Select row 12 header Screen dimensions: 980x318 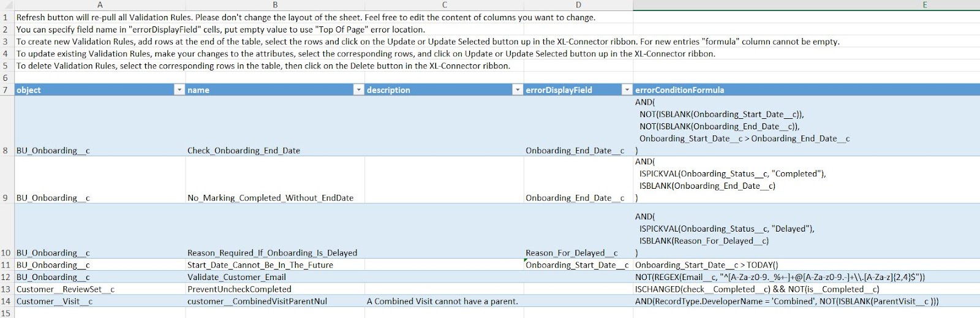(x=7, y=277)
